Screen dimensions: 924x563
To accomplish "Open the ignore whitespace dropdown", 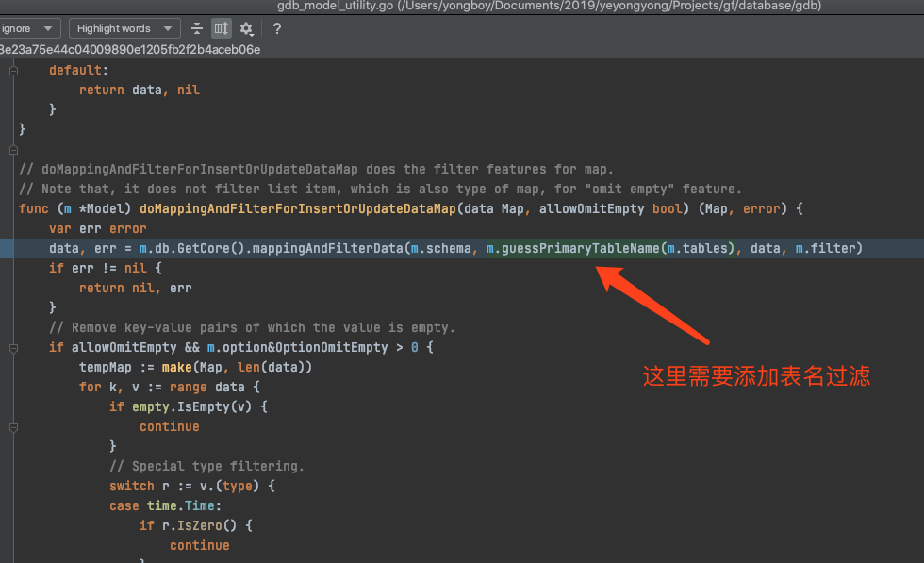I will click(x=28, y=28).
